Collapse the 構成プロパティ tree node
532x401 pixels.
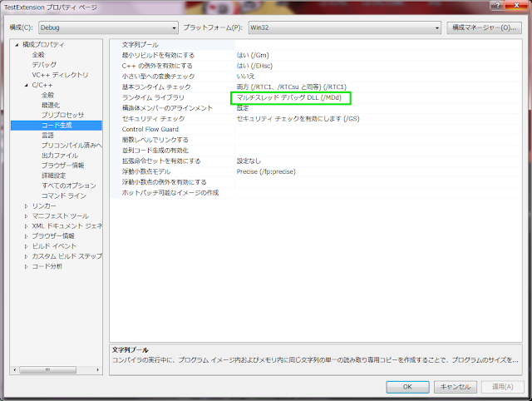pyautogui.click(x=17, y=44)
